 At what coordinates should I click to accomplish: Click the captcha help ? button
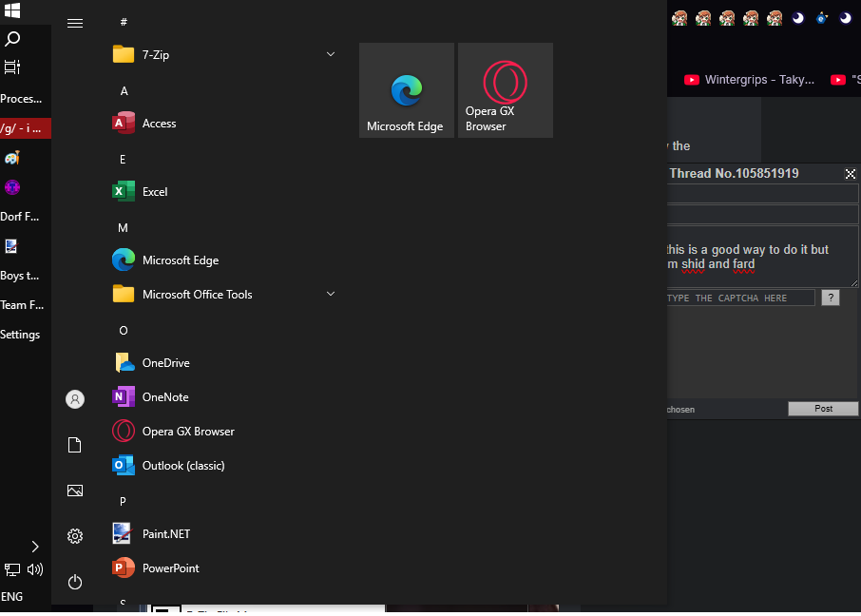[x=831, y=298]
